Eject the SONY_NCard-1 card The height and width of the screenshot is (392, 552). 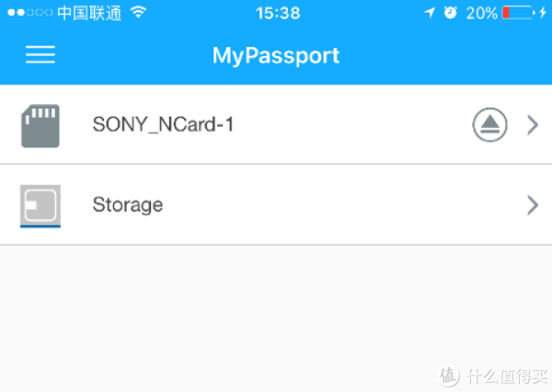(489, 124)
